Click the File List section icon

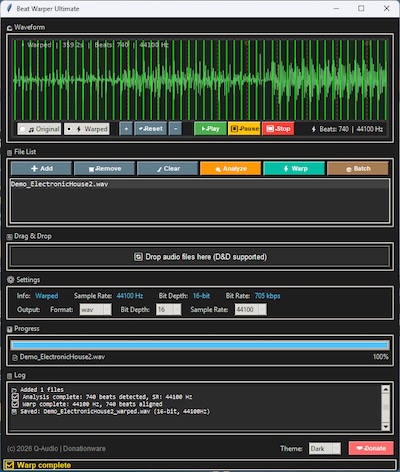(9, 153)
